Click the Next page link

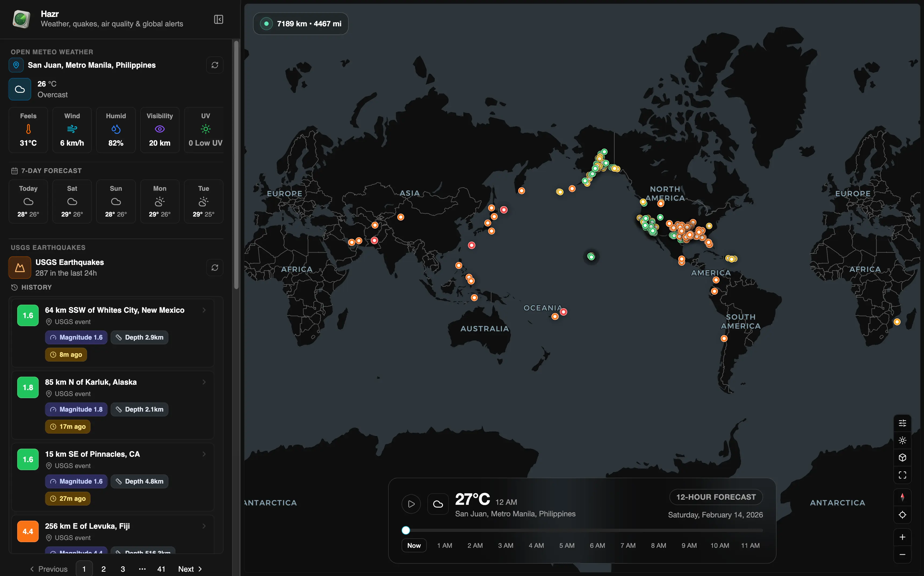click(x=190, y=569)
